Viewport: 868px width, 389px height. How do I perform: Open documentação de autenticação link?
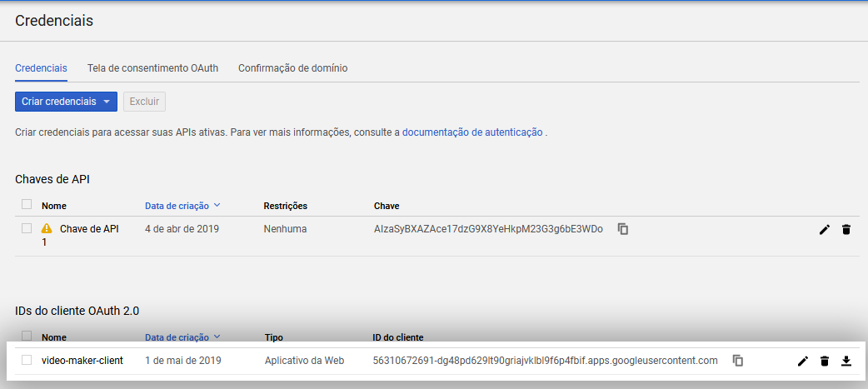point(472,132)
